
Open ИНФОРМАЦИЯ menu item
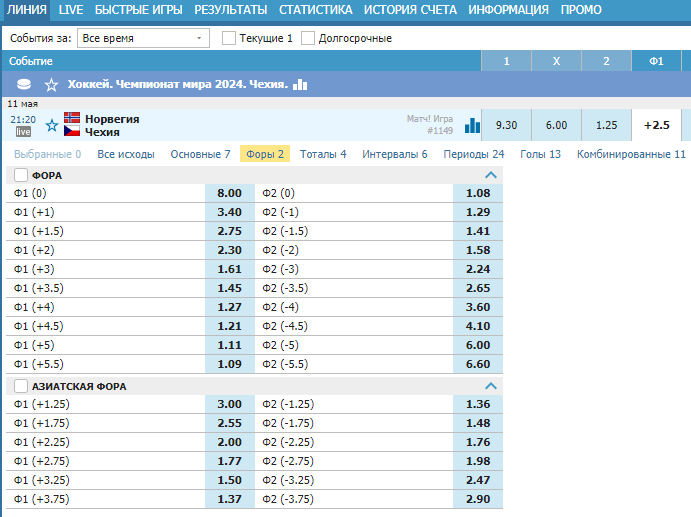click(x=508, y=10)
